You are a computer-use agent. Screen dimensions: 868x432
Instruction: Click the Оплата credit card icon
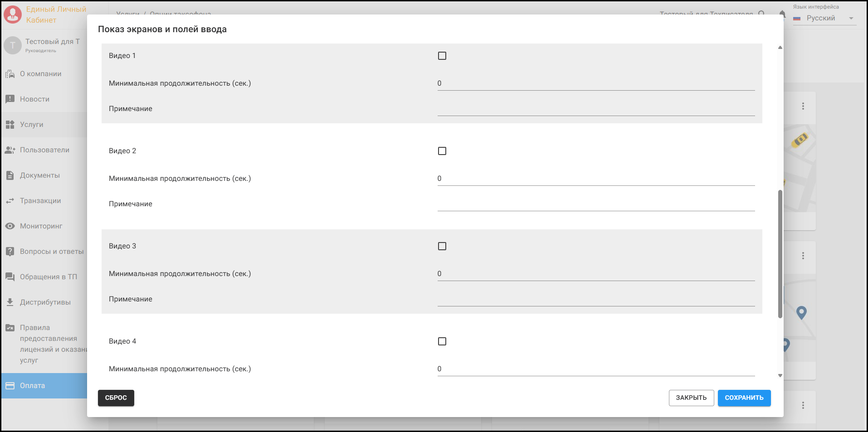10,386
